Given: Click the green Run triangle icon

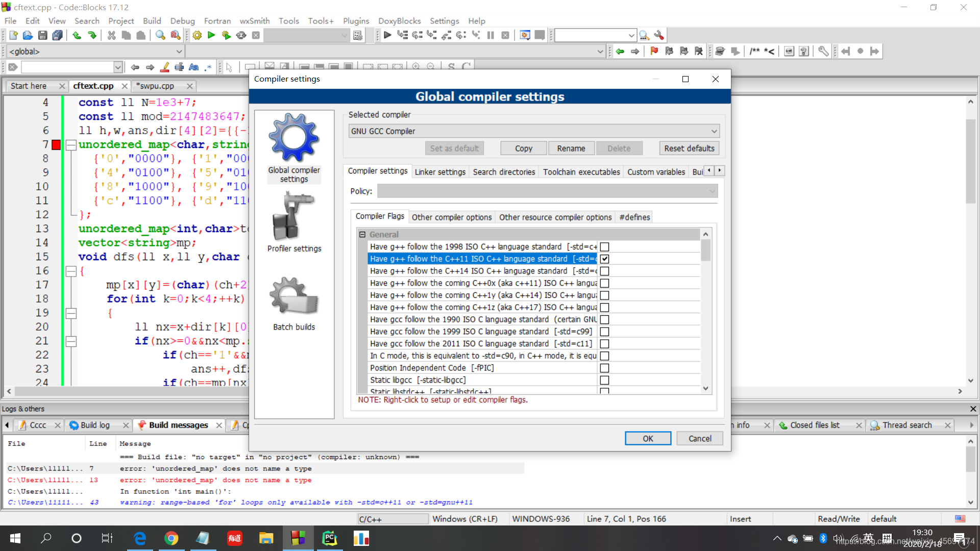Looking at the screenshot, I should tap(211, 35).
